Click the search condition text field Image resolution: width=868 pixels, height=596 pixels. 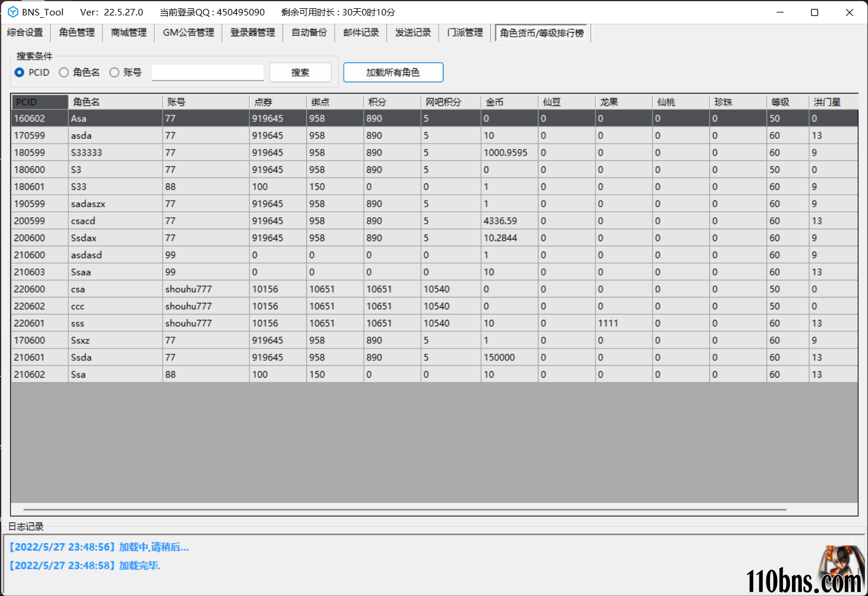pos(208,72)
